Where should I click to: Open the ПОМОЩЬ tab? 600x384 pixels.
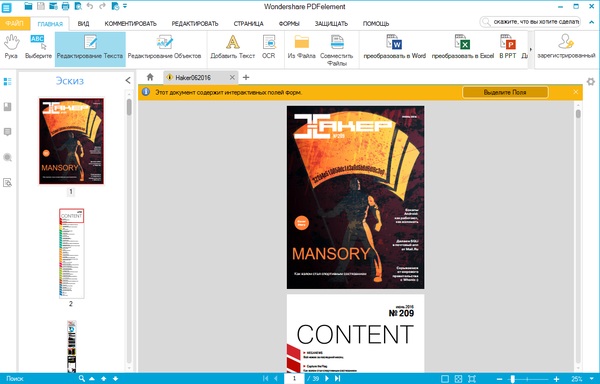coord(376,24)
